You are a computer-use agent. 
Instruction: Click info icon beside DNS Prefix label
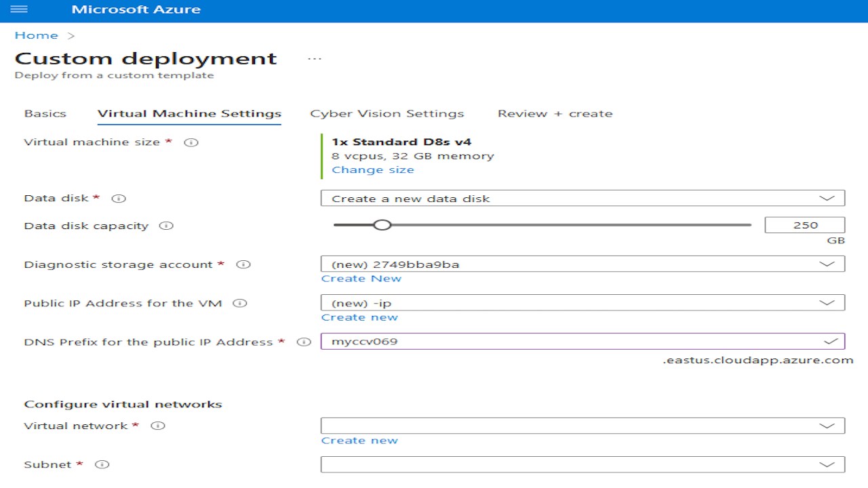tap(304, 342)
